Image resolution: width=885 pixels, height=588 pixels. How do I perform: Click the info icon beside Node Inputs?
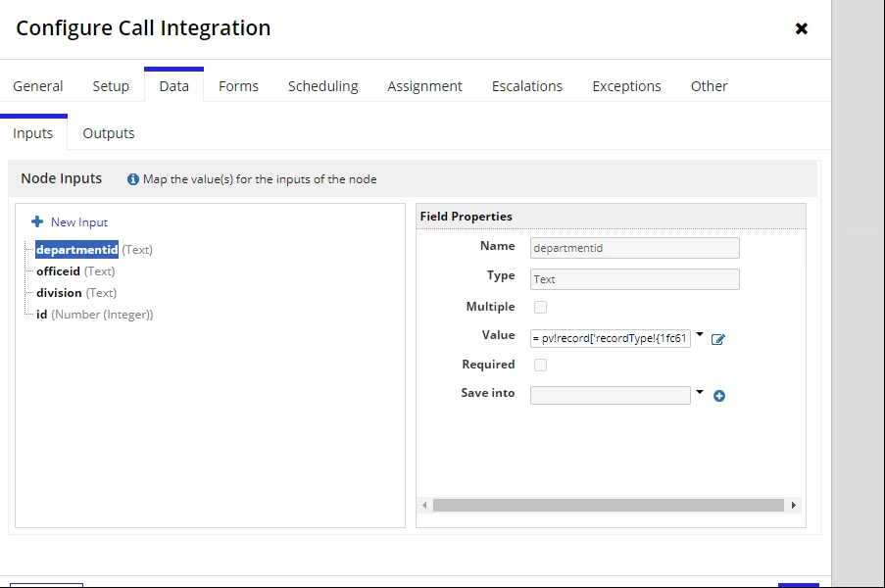point(132,179)
